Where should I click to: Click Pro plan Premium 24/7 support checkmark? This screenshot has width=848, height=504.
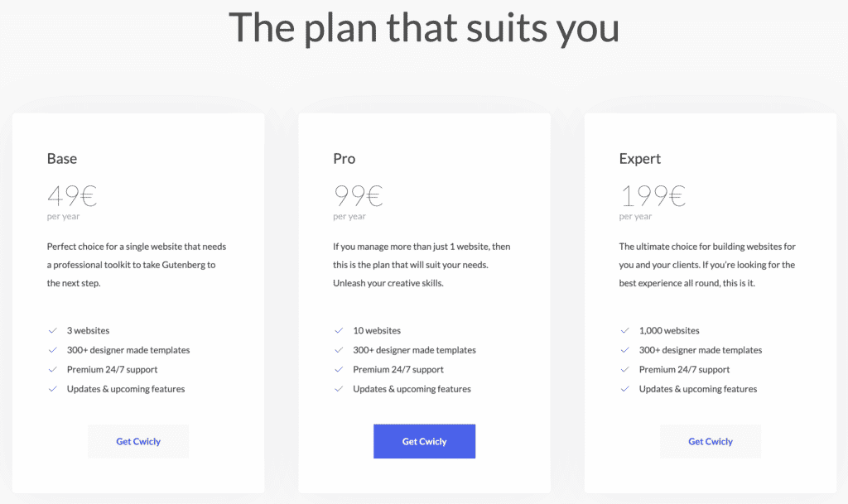point(339,369)
